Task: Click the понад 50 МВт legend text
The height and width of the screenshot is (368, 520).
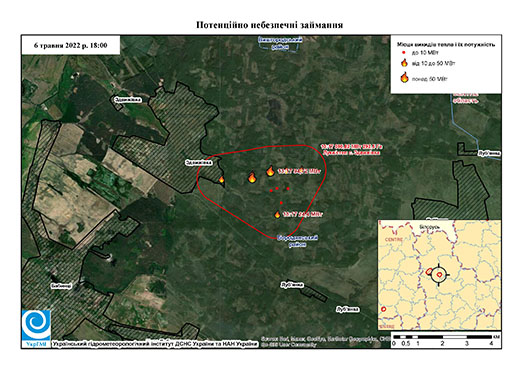Action: (x=430, y=79)
